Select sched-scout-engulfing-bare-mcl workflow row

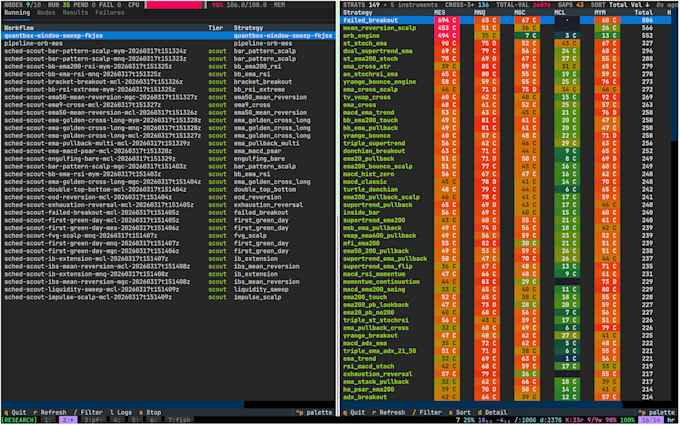(168, 159)
